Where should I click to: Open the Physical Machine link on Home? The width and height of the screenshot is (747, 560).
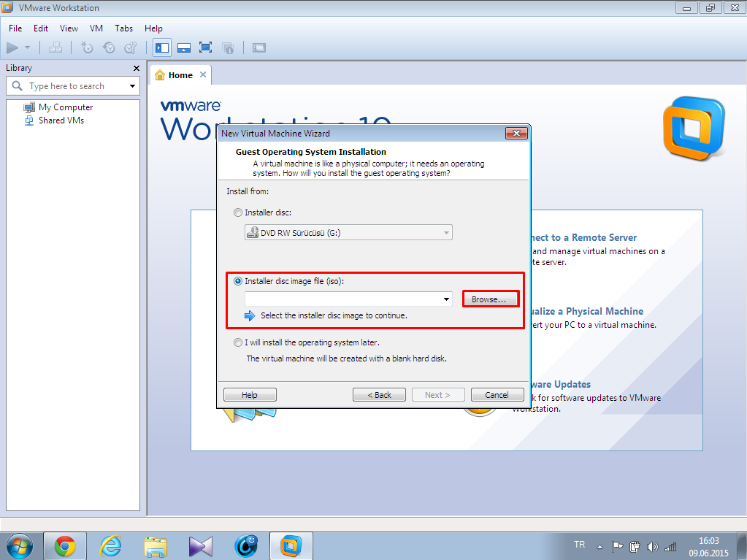(x=587, y=312)
